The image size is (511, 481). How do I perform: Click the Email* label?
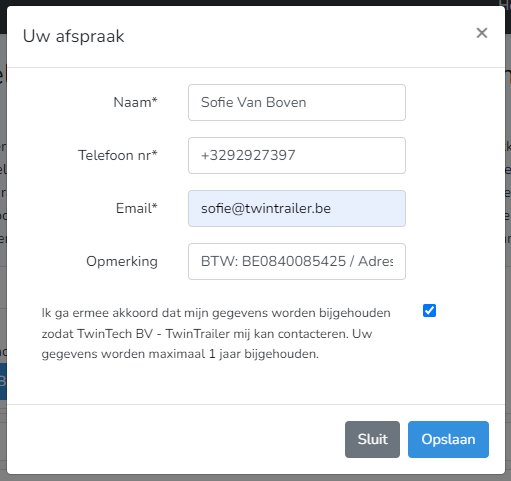(137, 208)
